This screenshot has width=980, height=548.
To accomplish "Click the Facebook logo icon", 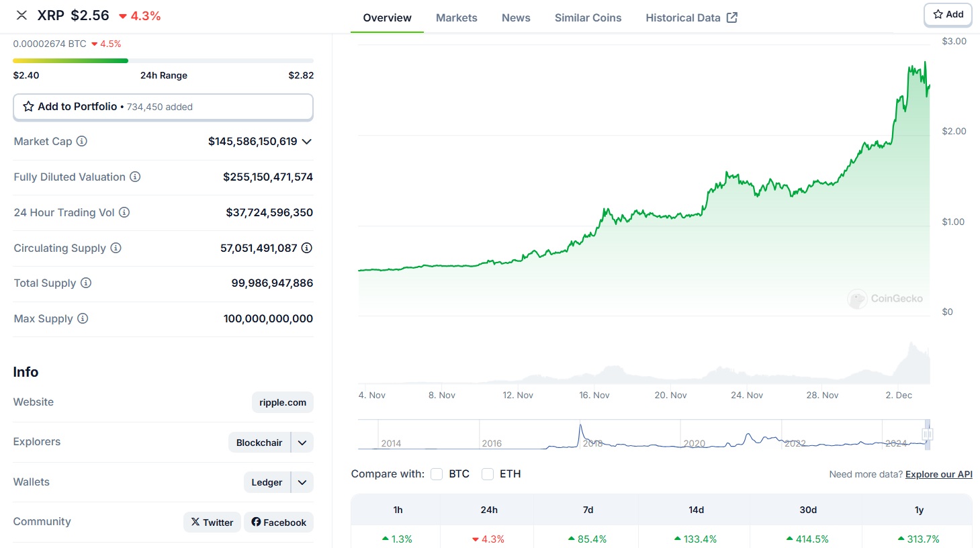I will coord(256,522).
